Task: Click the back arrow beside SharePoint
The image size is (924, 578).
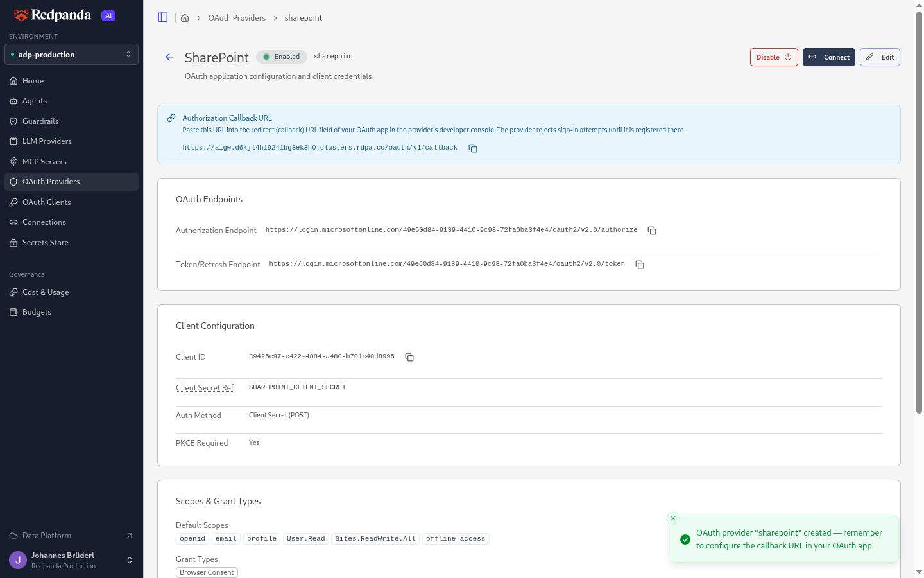Action: click(169, 57)
